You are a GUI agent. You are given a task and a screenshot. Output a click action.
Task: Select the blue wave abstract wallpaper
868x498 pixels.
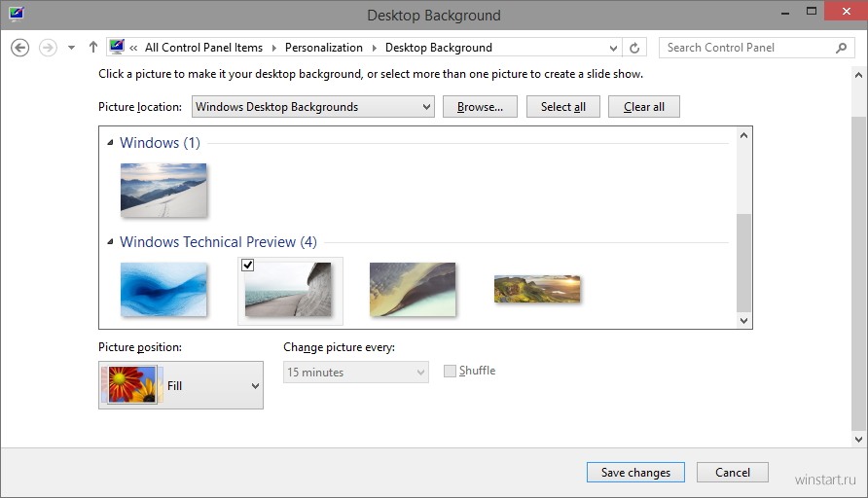(163, 290)
